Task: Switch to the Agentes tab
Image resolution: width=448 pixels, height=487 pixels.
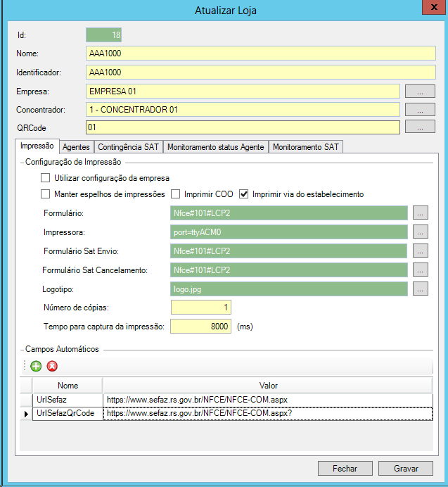Action: click(76, 147)
